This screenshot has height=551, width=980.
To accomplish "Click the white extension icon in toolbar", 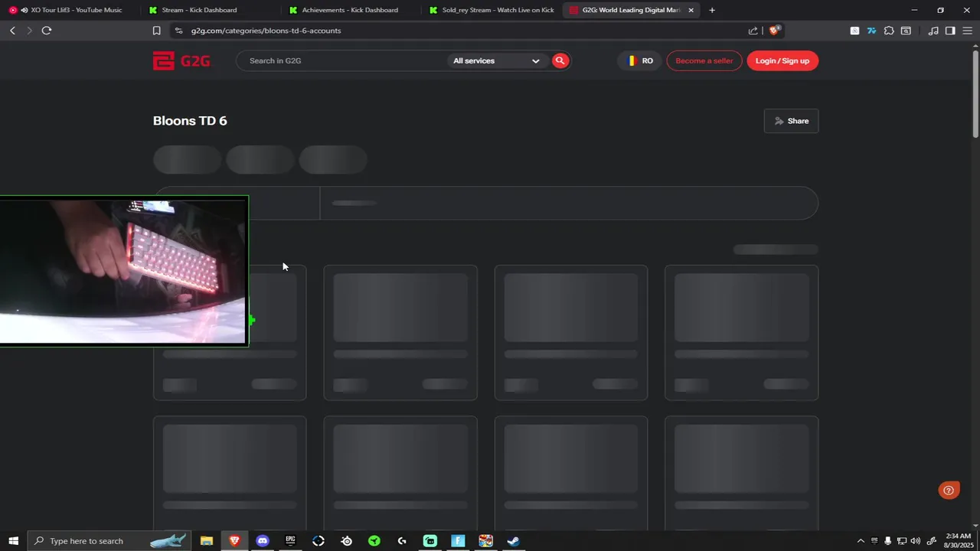I will (x=854, y=31).
